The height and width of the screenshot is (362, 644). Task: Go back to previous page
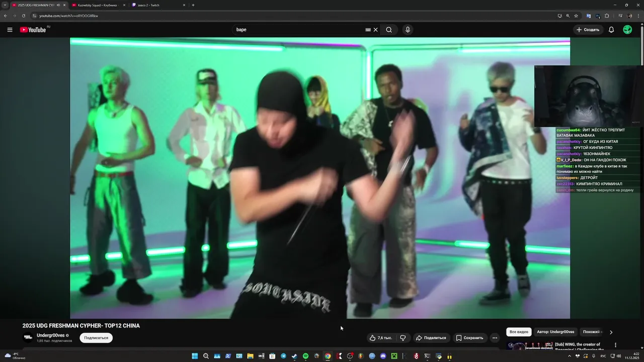6,16
